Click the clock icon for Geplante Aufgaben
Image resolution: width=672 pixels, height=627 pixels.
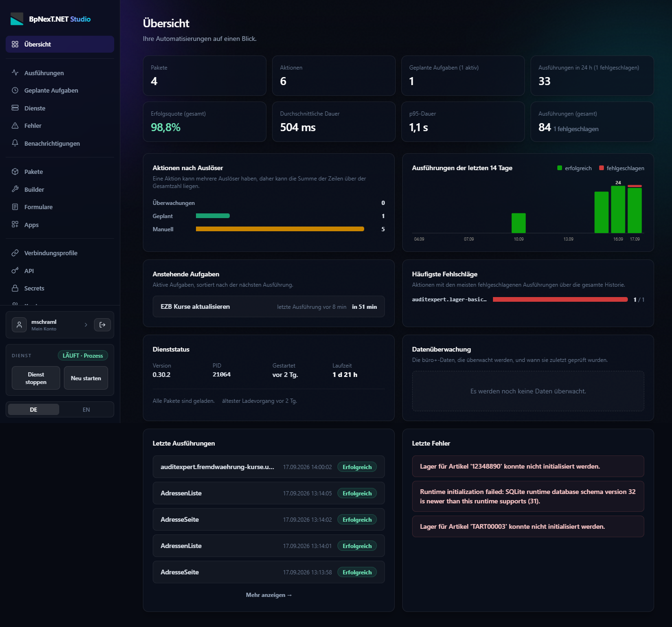pyautogui.click(x=15, y=90)
